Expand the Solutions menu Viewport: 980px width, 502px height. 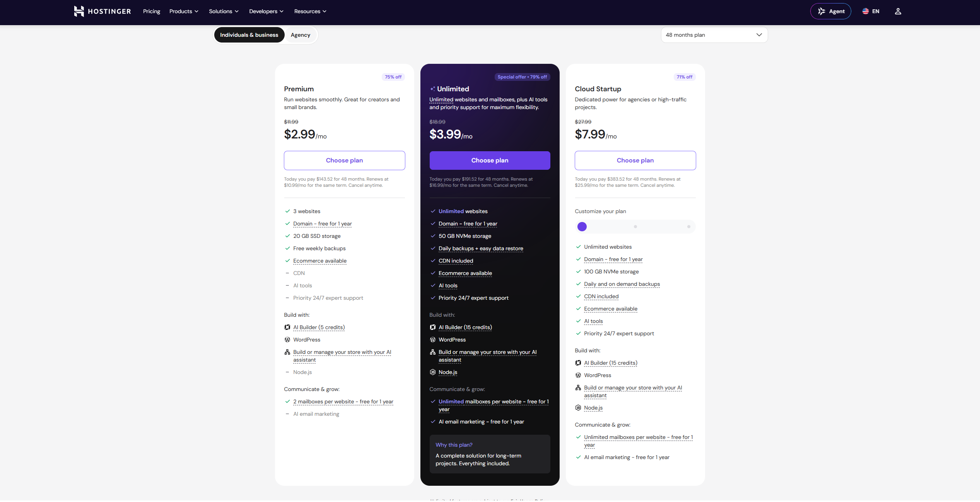point(224,11)
